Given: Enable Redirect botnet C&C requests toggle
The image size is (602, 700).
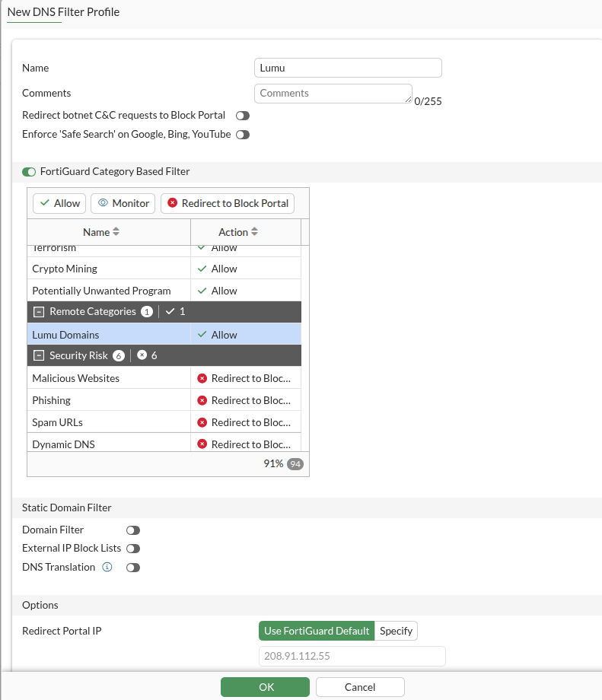Looking at the screenshot, I should (243, 116).
